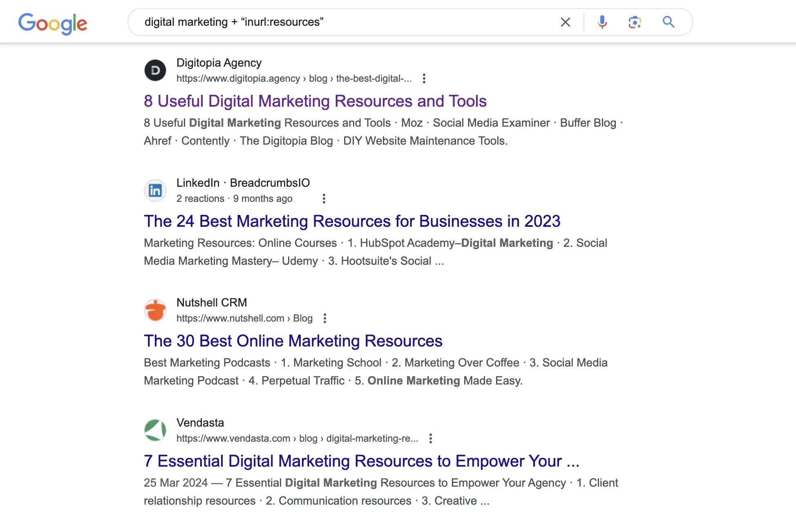Click the LinkedIn favicon icon
The width and height of the screenshot is (796, 532).
point(155,190)
